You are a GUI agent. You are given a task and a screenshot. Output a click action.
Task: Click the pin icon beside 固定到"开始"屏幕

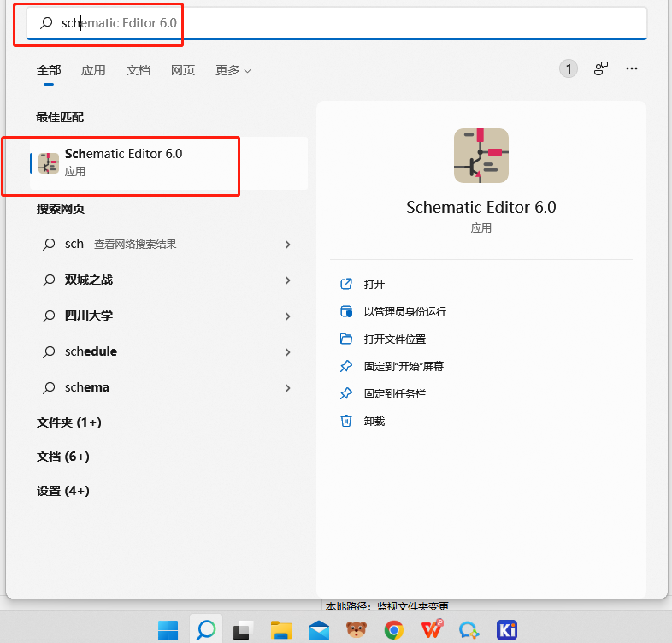346,366
